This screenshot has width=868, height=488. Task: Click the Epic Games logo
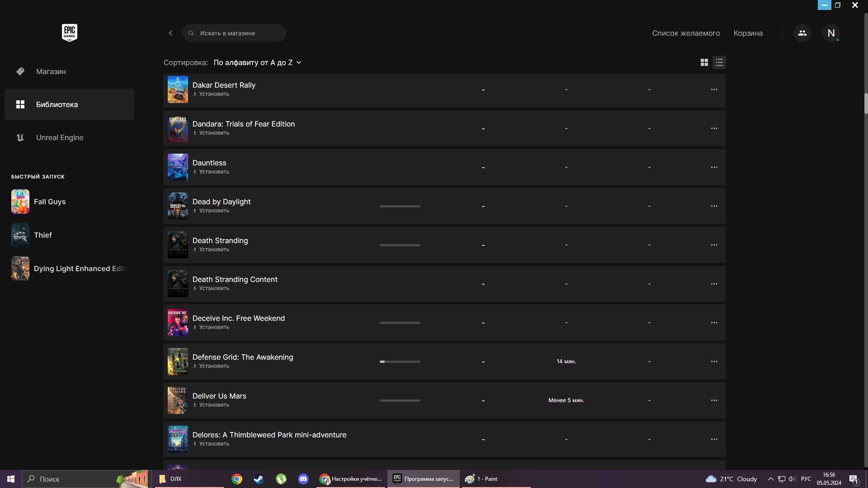tap(70, 33)
